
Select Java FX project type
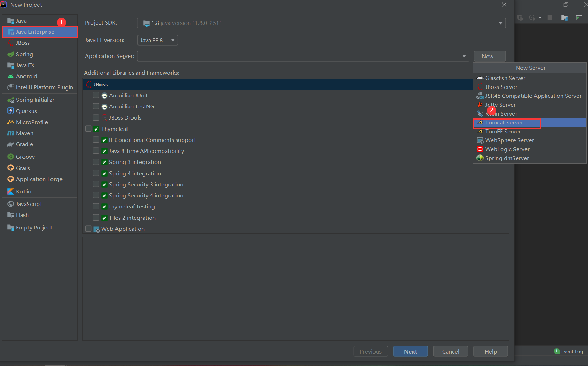[40, 65]
